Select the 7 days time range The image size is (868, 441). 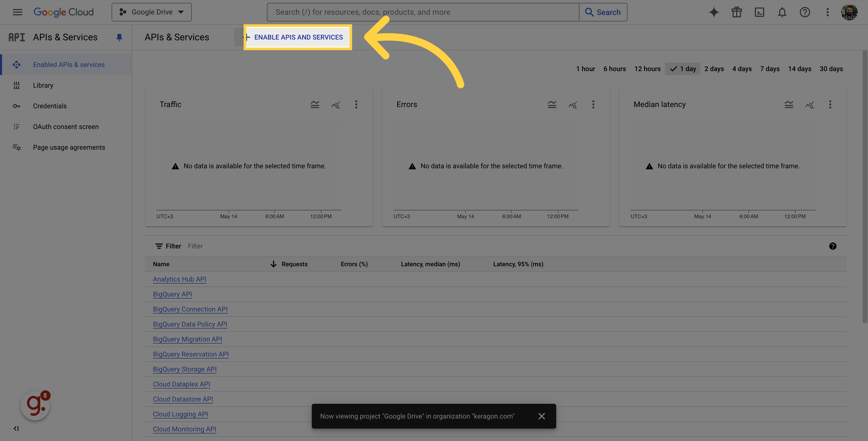tap(770, 69)
